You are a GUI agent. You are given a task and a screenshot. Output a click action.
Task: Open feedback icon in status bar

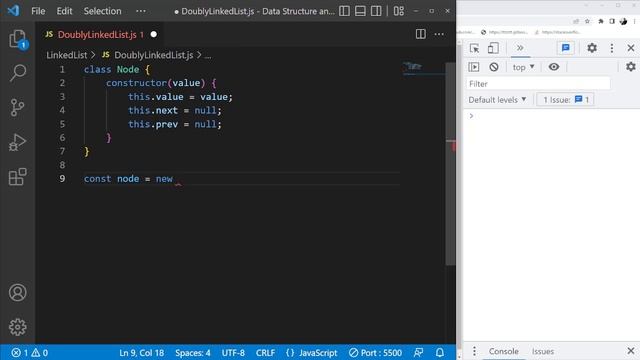pos(418,352)
